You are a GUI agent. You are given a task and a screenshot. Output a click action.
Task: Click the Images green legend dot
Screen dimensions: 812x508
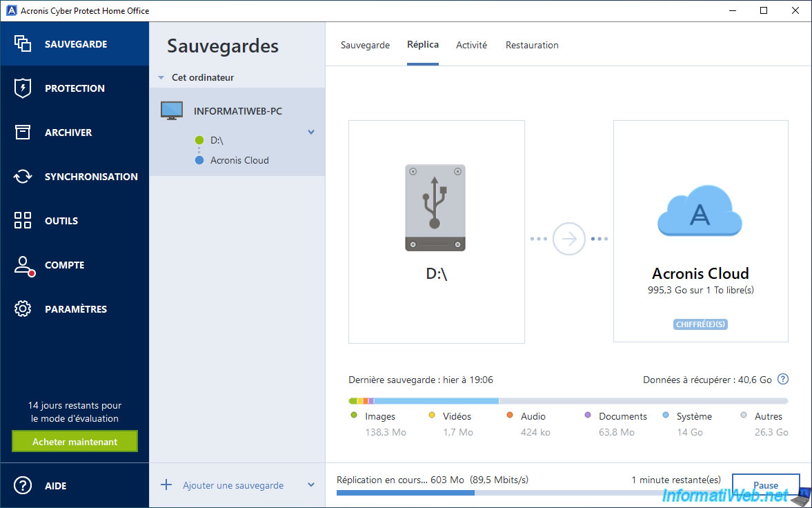[x=354, y=416]
